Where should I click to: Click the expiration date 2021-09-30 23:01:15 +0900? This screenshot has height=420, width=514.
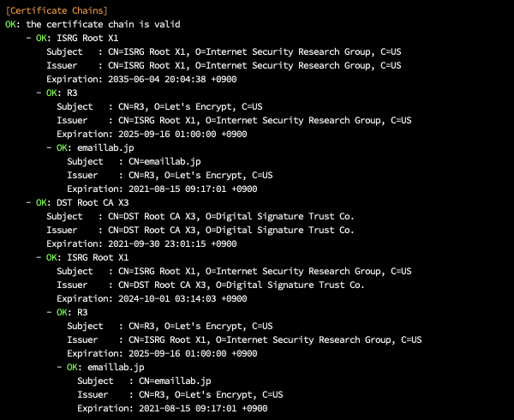click(x=172, y=243)
